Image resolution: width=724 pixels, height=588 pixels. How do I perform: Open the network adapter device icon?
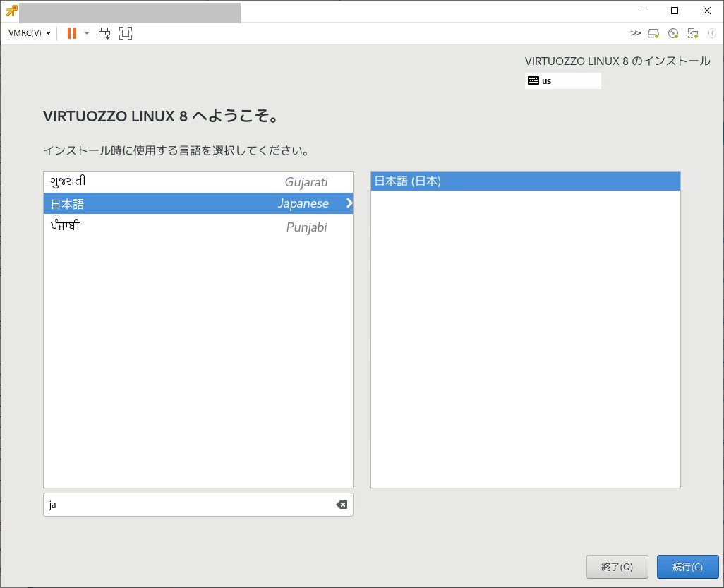coord(693,33)
